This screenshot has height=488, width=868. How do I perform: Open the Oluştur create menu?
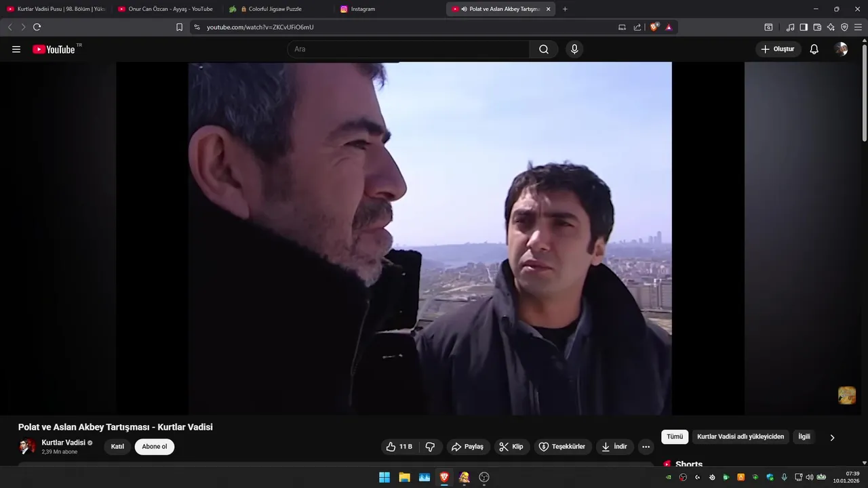778,49
